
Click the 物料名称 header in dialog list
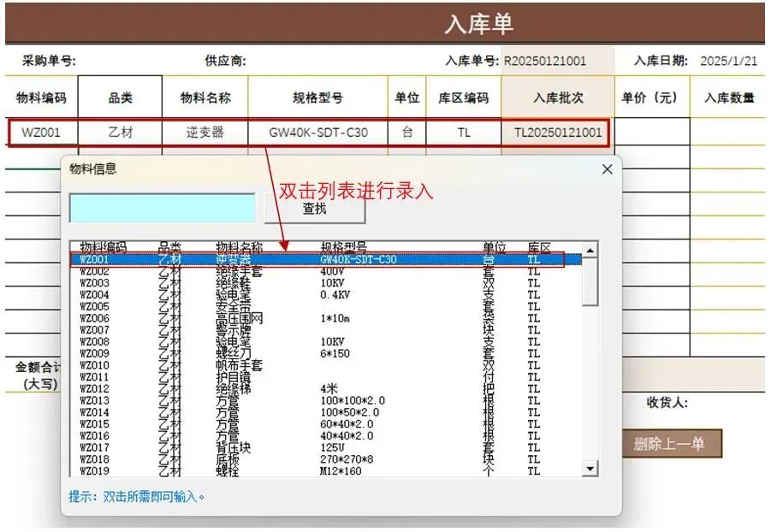pyautogui.click(x=239, y=247)
